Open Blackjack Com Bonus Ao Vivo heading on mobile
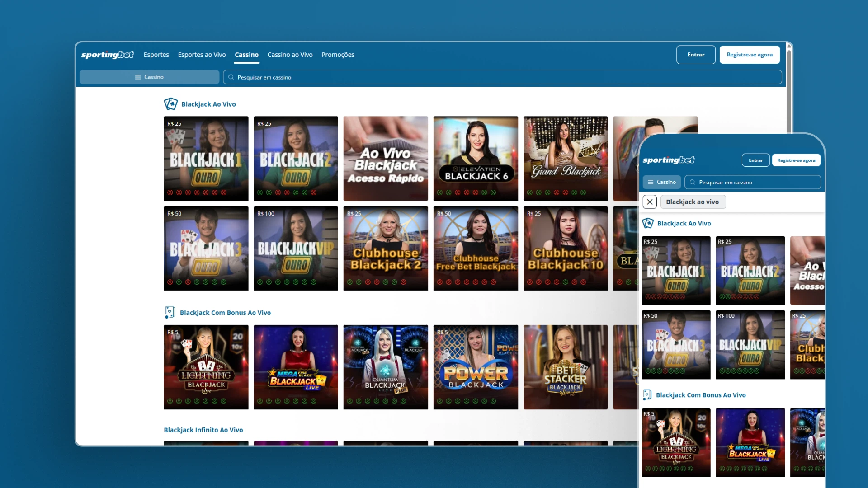 tap(701, 395)
